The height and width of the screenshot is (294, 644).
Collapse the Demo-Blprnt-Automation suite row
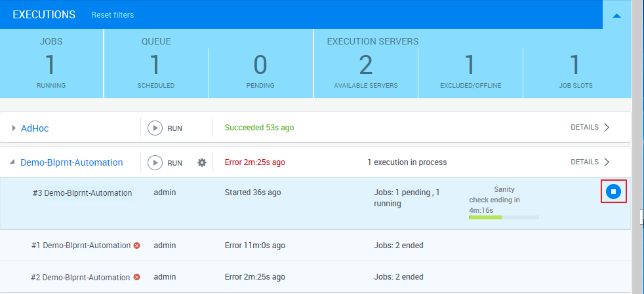tap(14, 162)
